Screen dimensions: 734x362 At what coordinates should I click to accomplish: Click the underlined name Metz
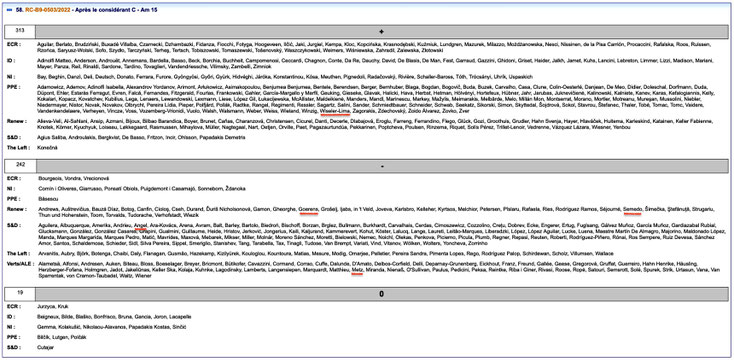coord(357,270)
